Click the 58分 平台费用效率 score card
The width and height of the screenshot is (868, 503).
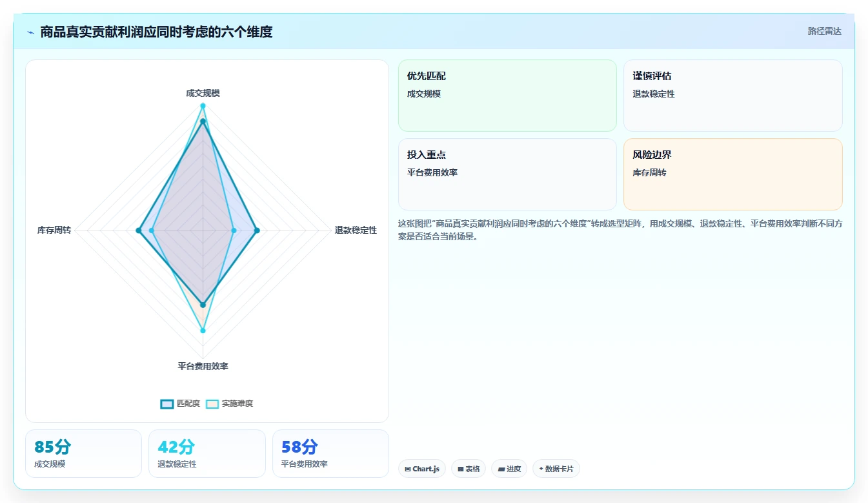[x=330, y=453]
